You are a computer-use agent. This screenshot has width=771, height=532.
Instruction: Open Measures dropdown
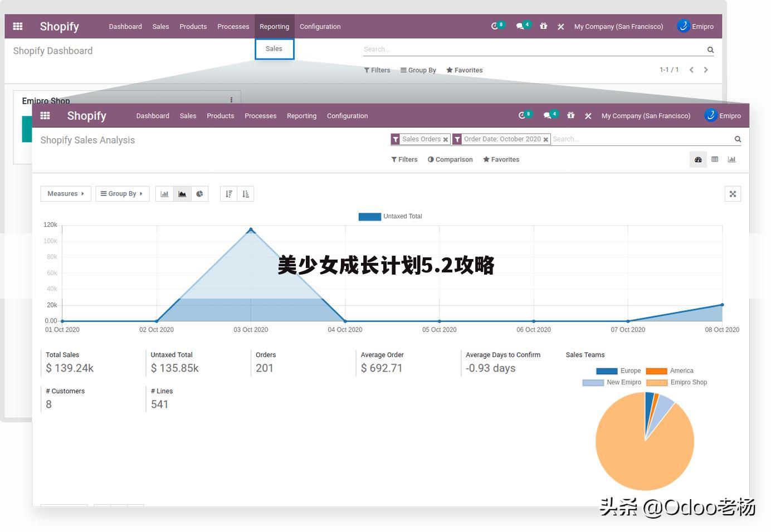pyautogui.click(x=66, y=194)
